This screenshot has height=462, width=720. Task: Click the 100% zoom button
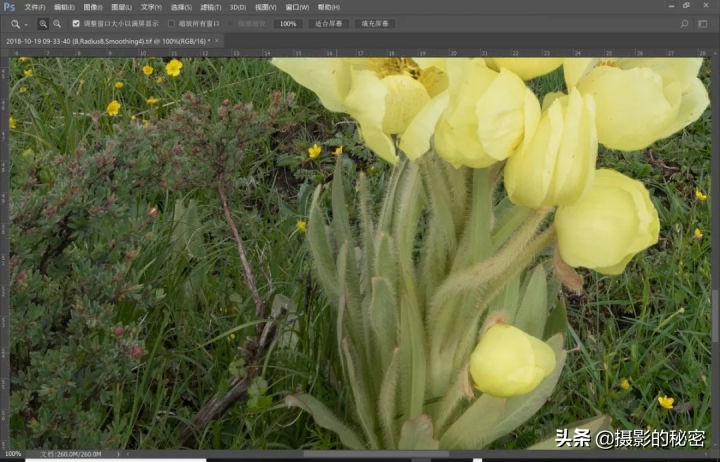point(287,23)
